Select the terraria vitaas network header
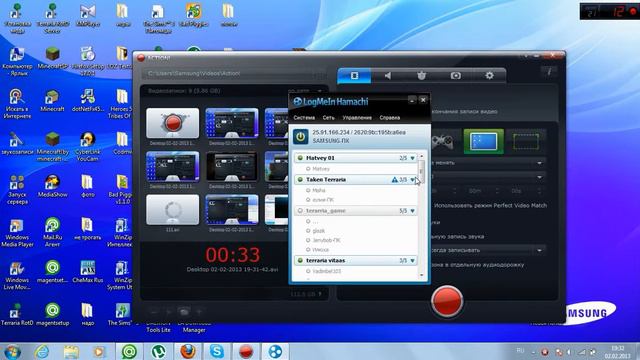Image resolution: width=640 pixels, height=360 pixels. 356,260
